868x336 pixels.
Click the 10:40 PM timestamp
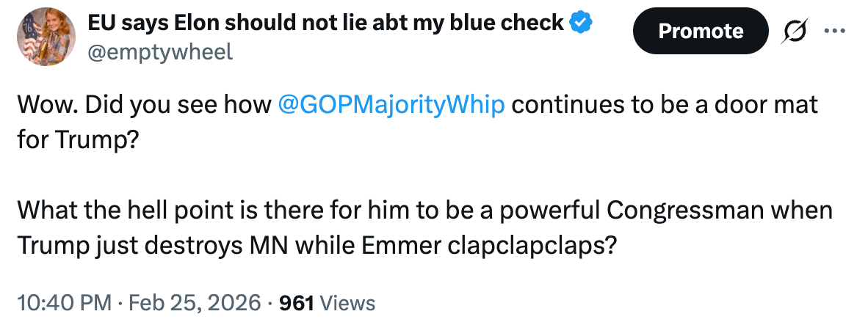pos(63,303)
